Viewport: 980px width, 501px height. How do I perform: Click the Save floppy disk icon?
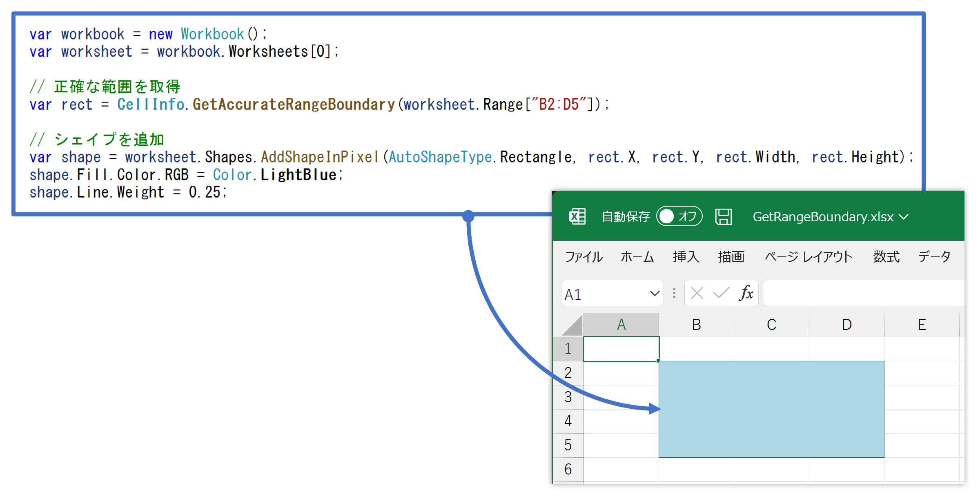(x=724, y=216)
